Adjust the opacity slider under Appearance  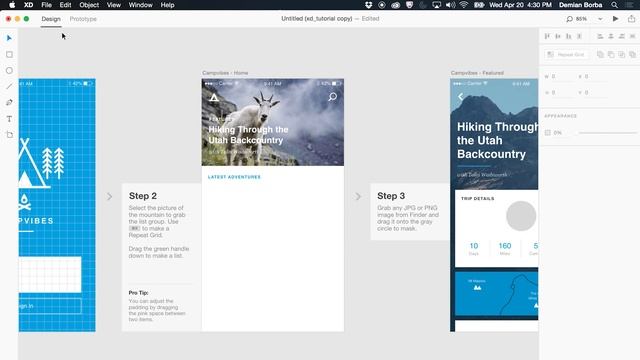tap(608, 133)
